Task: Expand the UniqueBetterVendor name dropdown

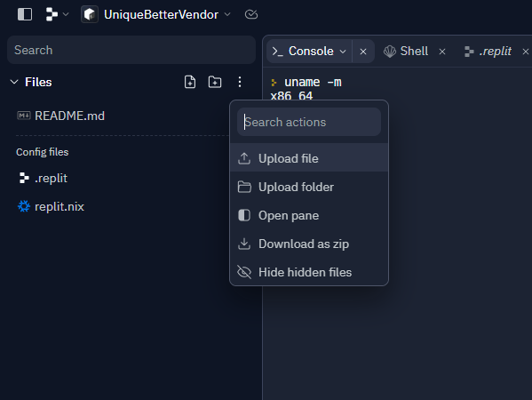Action: pyautogui.click(x=227, y=14)
